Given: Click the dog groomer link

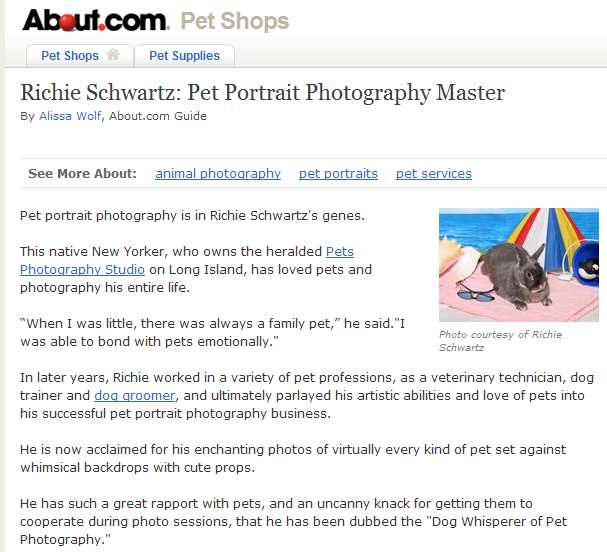Looking at the screenshot, I should tap(135, 396).
